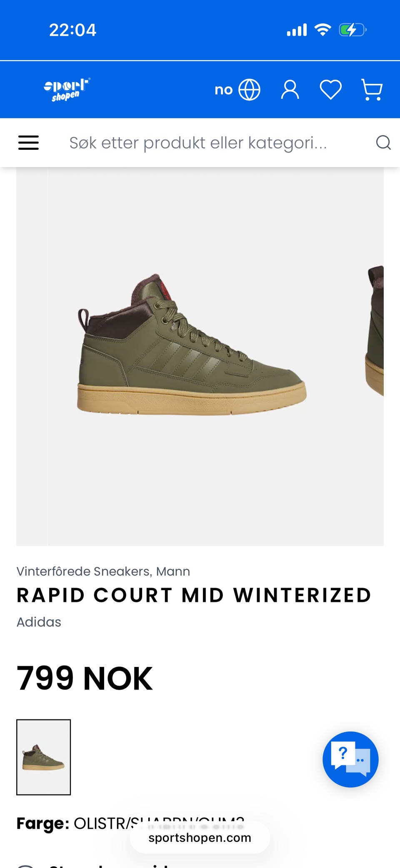Viewport: 400px width, 868px height.
Task: Open the wishlist heart icon
Action: coord(331,90)
